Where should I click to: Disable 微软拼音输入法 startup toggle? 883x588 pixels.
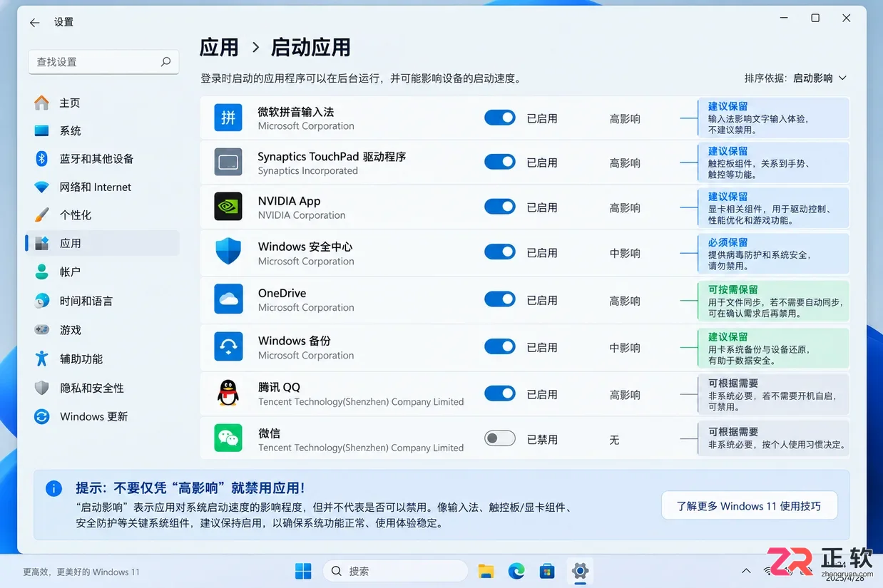pos(500,118)
